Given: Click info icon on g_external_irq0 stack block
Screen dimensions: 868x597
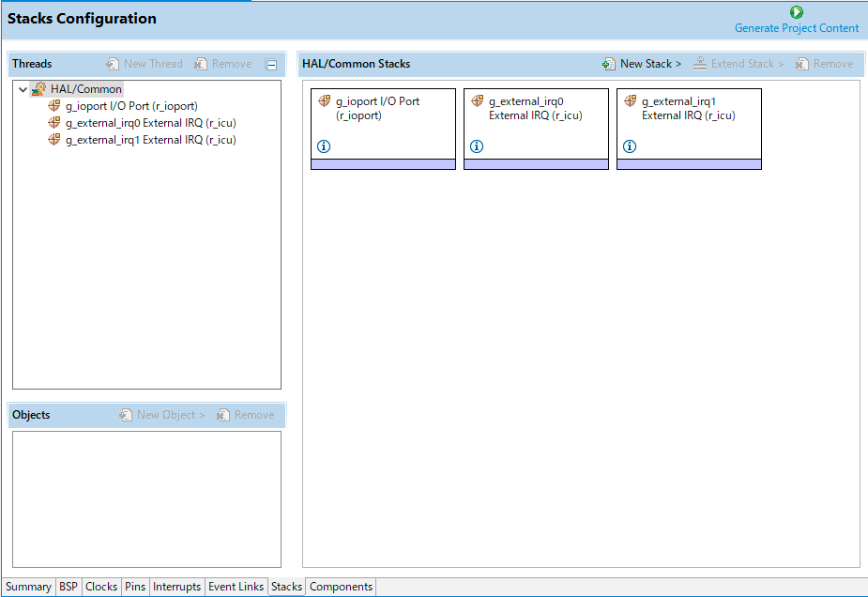Looking at the screenshot, I should (477, 146).
